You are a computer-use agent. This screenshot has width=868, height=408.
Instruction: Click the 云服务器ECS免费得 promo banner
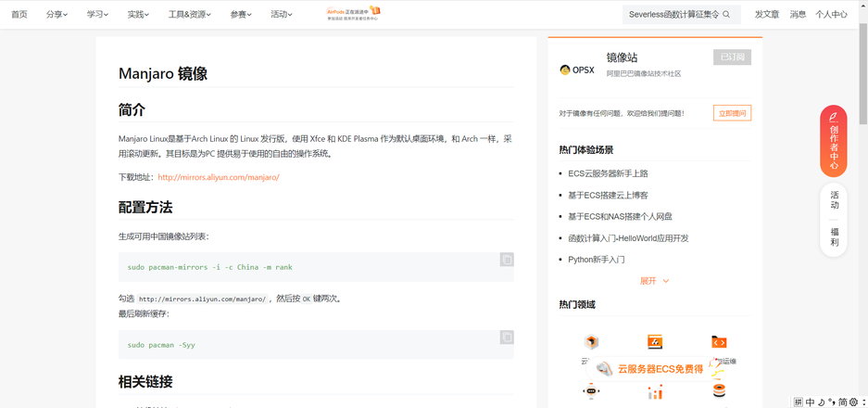point(654,369)
